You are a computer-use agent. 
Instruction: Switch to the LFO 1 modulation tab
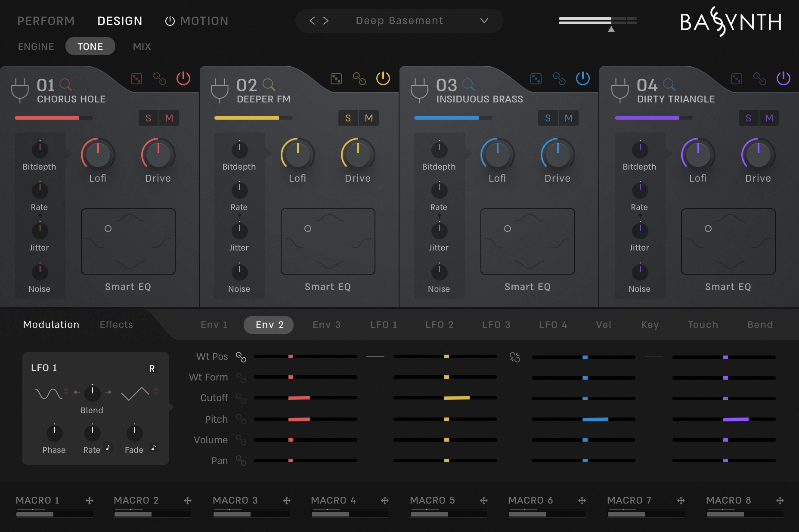(384, 325)
